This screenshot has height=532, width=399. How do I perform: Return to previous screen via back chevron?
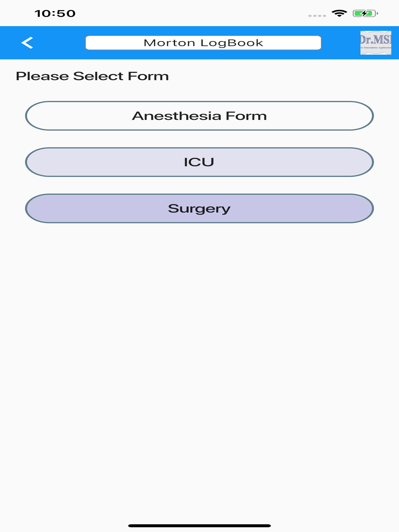(27, 43)
